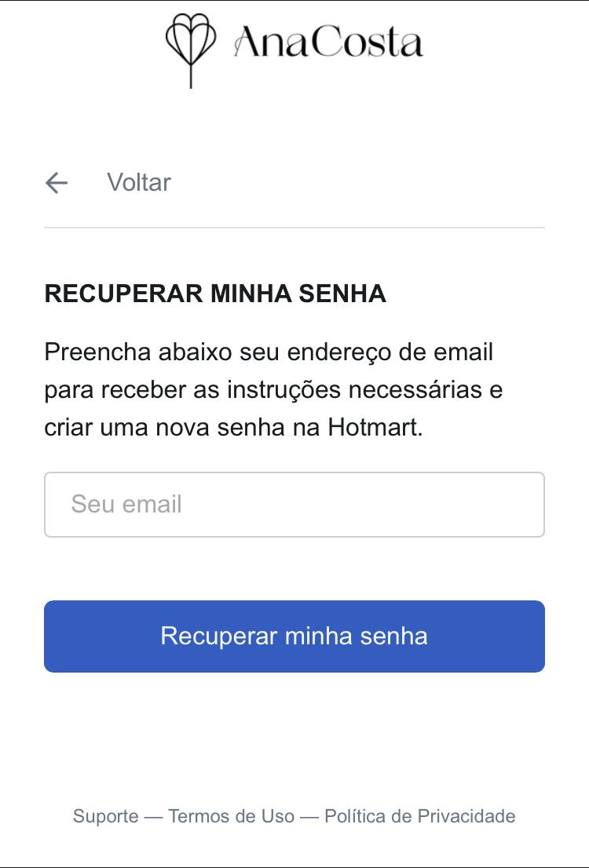The height and width of the screenshot is (868, 589).
Task: Click the AnaCosta brand name text
Action: [x=328, y=43]
